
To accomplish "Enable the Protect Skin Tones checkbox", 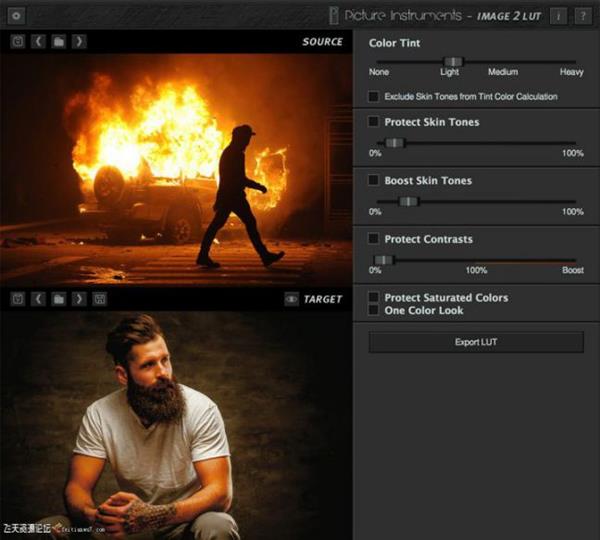I will pos(374,122).
